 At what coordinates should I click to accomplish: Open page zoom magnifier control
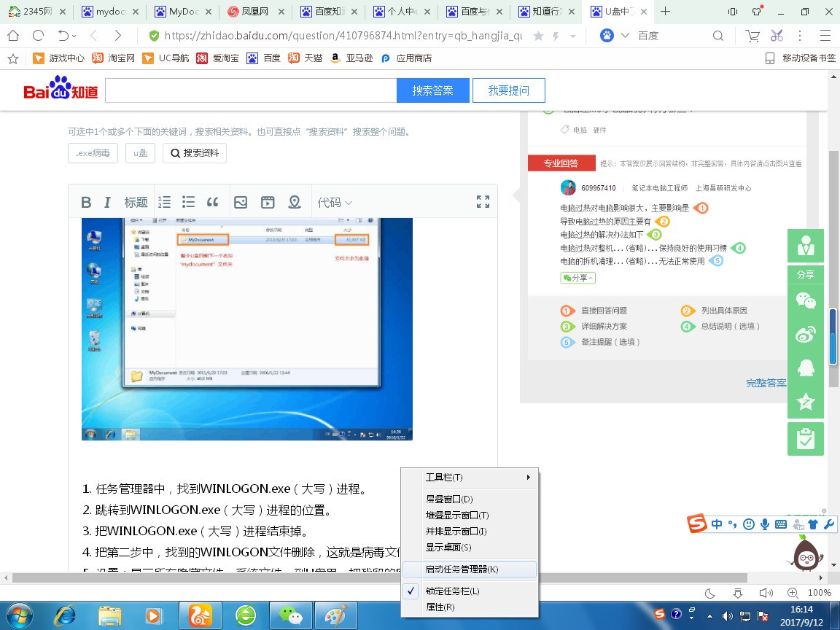tap(793, 593)
